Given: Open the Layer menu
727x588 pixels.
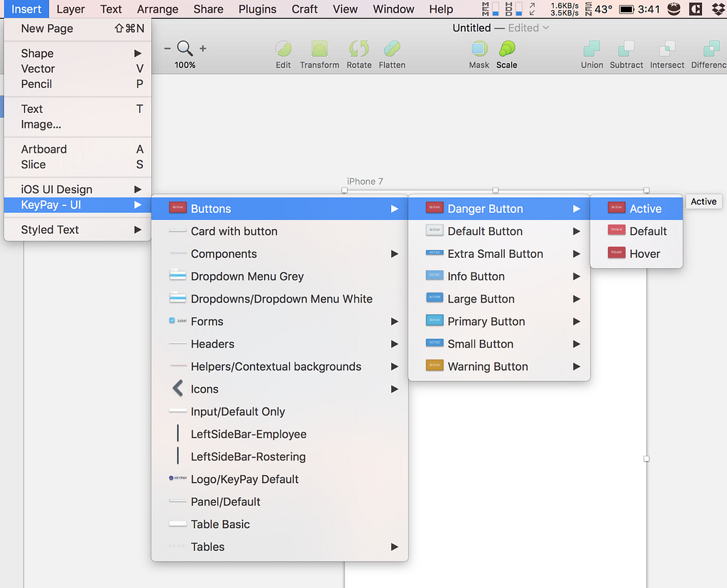Looking at the screenshot, I should (71, 9).
